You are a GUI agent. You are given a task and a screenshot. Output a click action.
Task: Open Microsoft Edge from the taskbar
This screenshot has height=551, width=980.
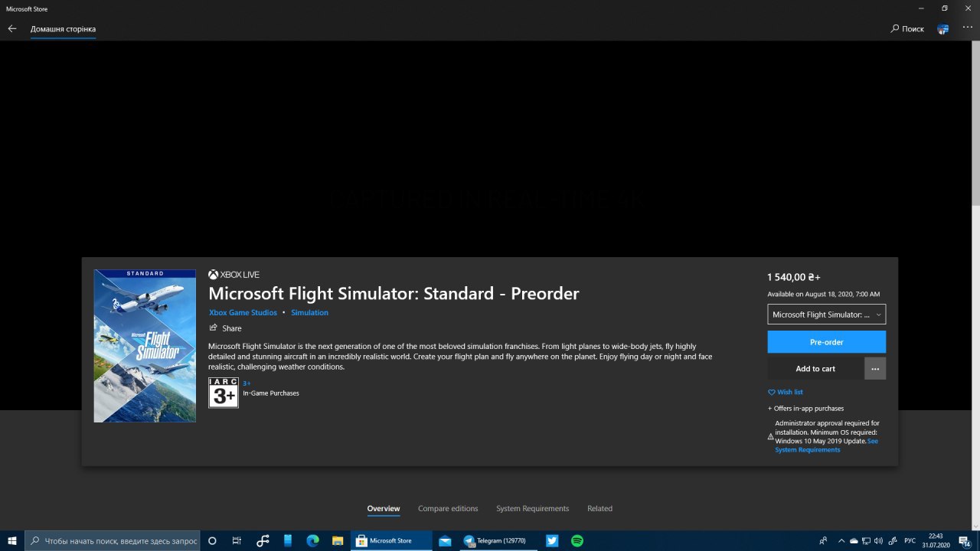tap(312, 540)
